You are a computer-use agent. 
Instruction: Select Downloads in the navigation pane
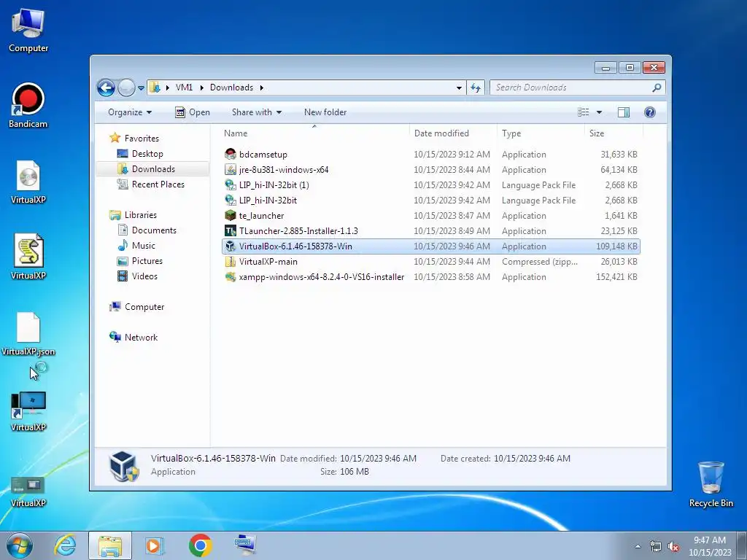point(153,169)
